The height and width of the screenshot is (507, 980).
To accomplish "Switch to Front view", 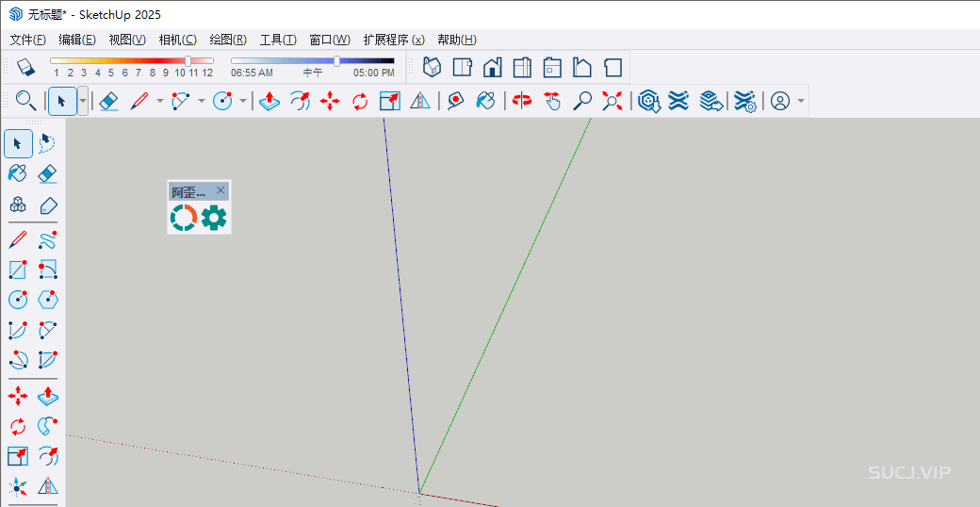I will click(x=492, y=67).
